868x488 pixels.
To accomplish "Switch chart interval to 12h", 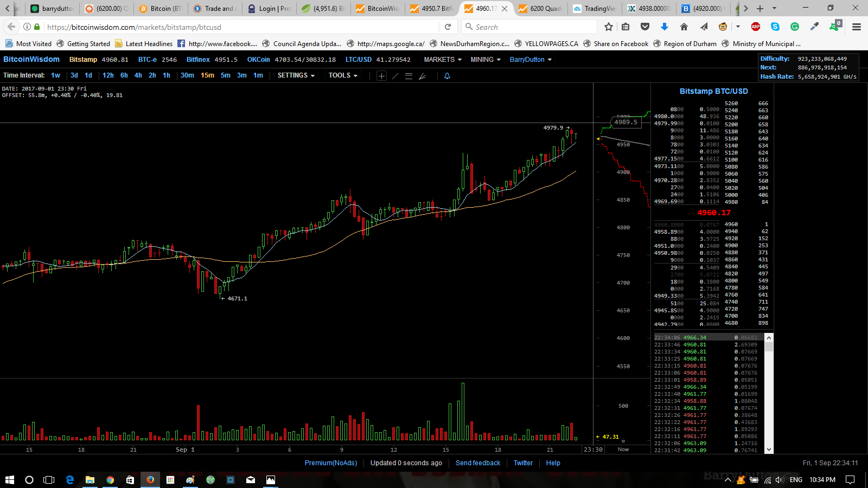I will (108, 75).
